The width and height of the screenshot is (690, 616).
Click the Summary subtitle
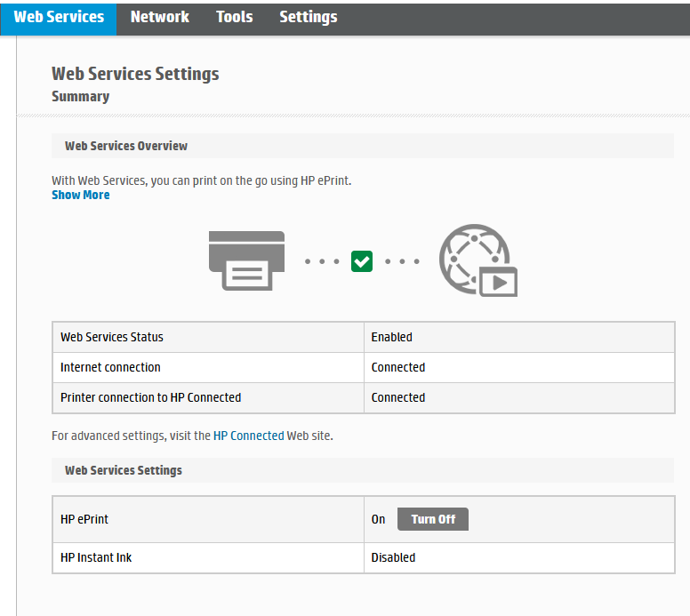coord(81,96)
